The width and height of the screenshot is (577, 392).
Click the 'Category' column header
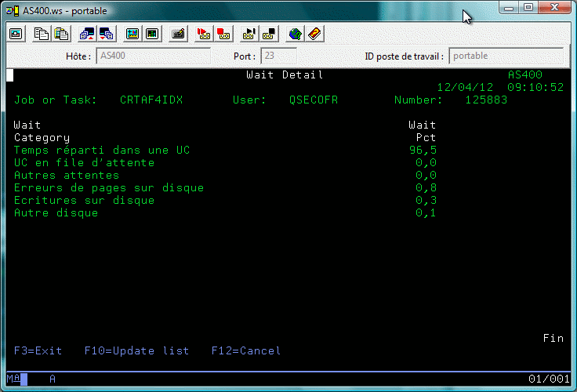[x=42, y=138]
